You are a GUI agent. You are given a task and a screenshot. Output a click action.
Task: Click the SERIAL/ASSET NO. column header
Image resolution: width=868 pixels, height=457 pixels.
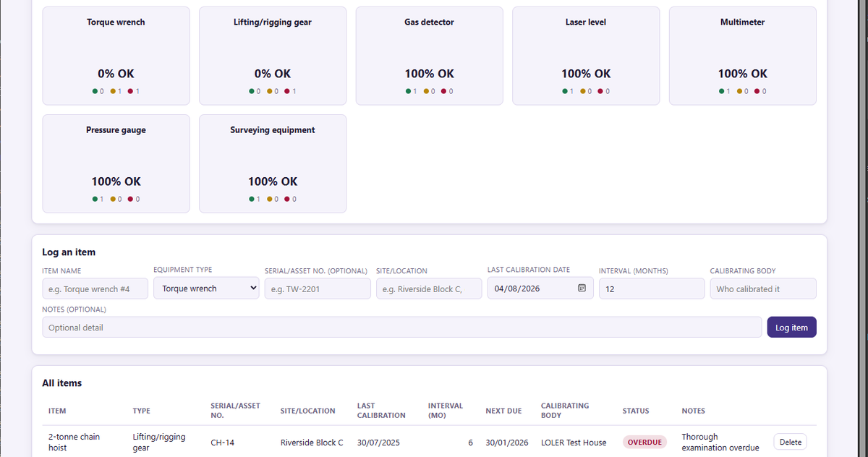(235, 411)
